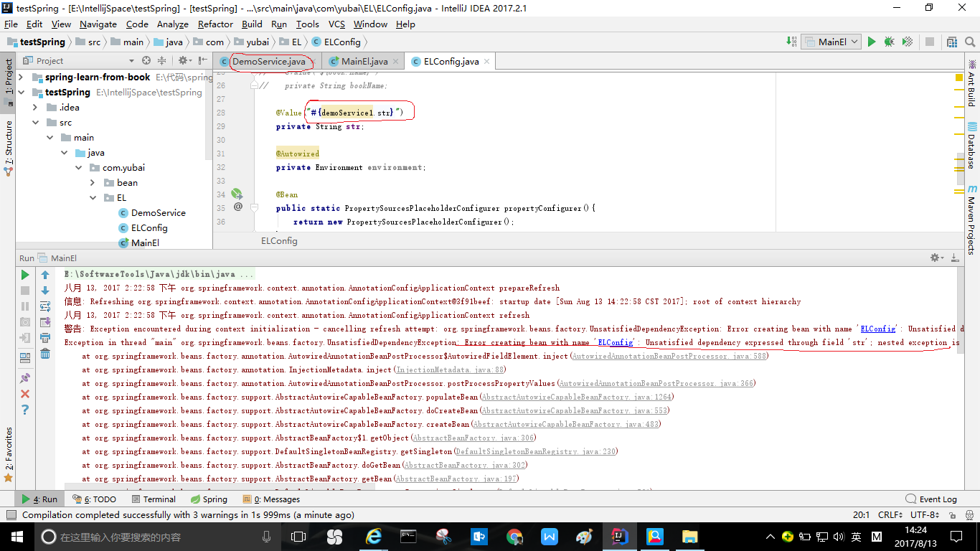Screen dimensions: 980x551
Task: Run MainEl with coverage icon
Action: [x=908, y=42]
